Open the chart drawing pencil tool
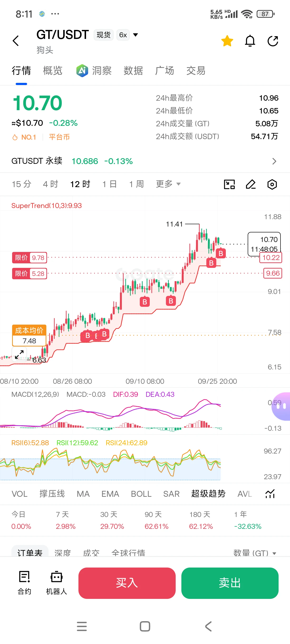290x644 pixels. click(x=251, y=184)
